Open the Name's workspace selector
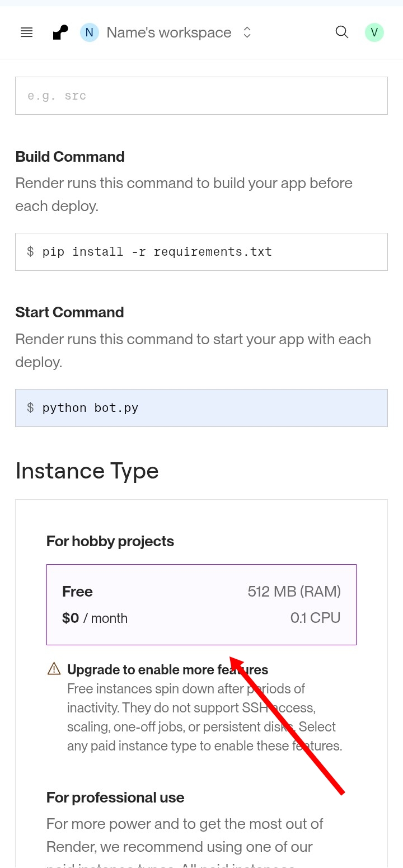Viewport: 403px width, 868px height. [x=168, y=32]
